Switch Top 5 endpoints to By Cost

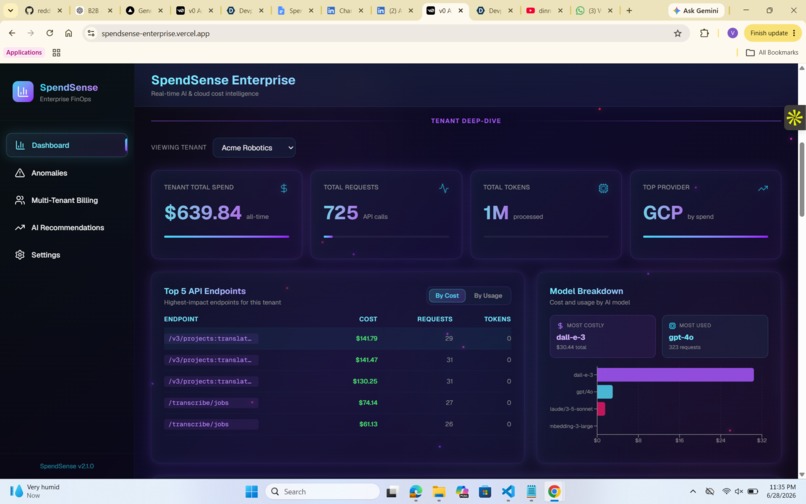(447, 296)
